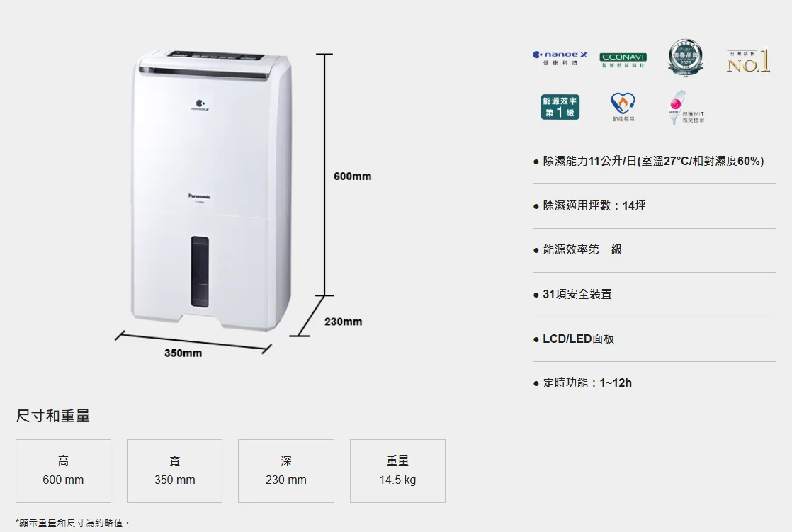The width and height of the screenshot is (792, 532).
Task: Select the 深 230 mm dimension box
Action: 286,471
